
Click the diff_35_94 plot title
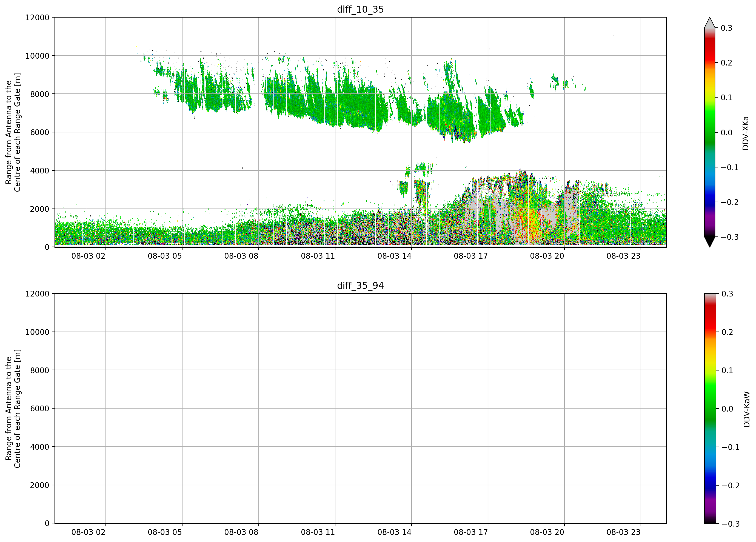tap(360, 286)
